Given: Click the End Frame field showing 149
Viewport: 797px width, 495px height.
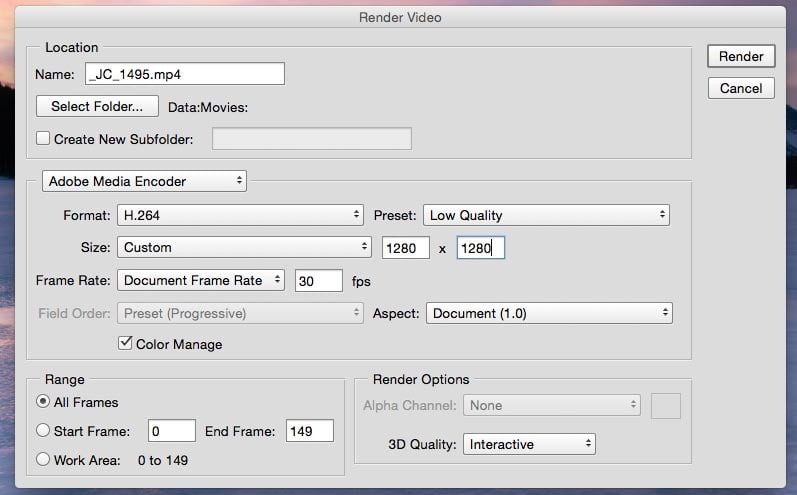Looking at the screenshot, I should [310, 431].
